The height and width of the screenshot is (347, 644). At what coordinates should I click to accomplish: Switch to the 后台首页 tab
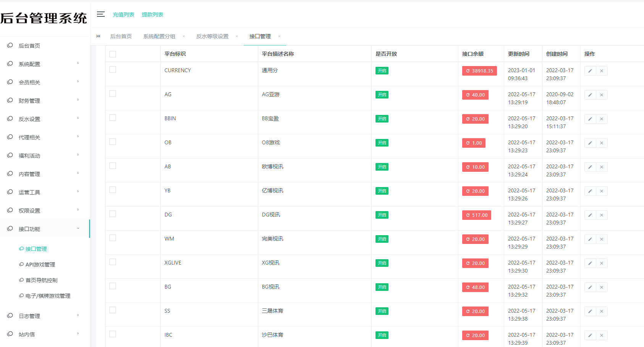tap(121, 36)
